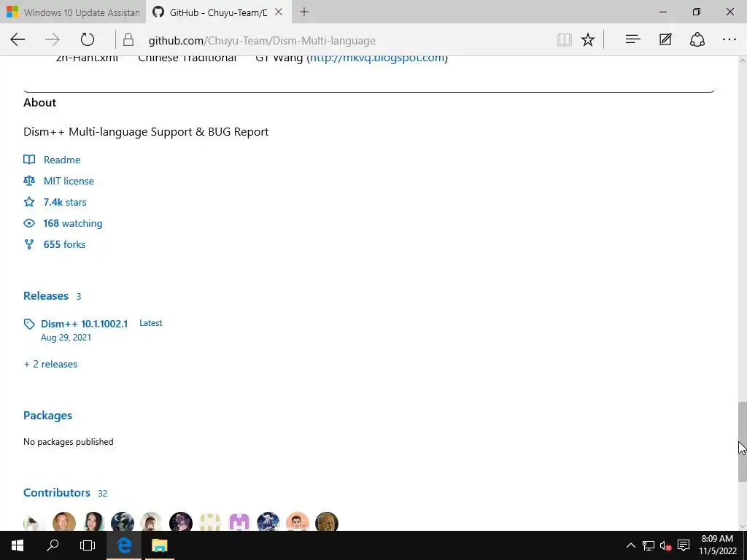Click the browser forward arrow

(x=53, y=39)
